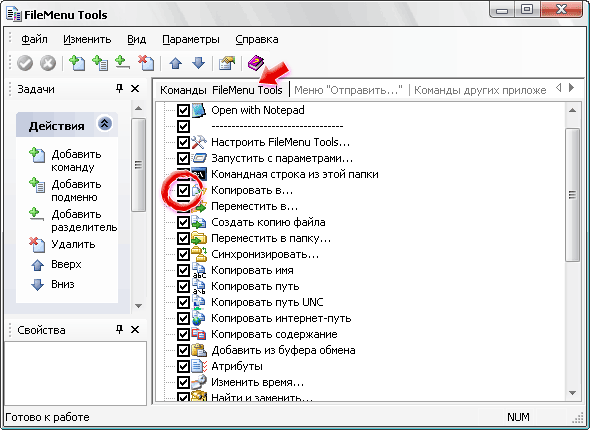Click the grey X cancel toolbar icon
The width and height of the screenshot is (590, 430).
pos(48,63)
